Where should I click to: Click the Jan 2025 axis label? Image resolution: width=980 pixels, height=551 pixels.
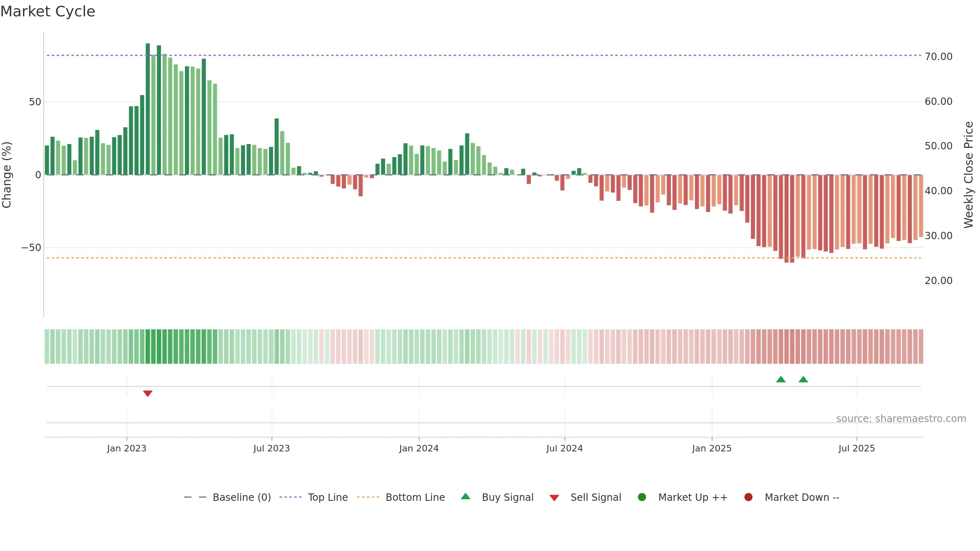click(x=712, y=448)
